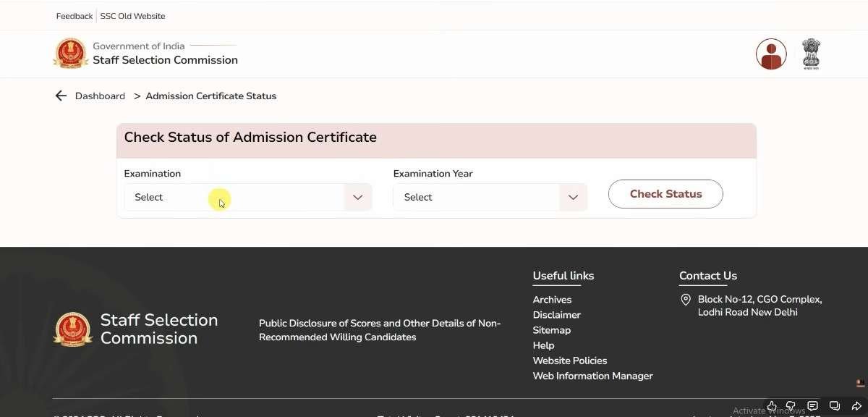
Task: Click the chat bubbles icon
Action: click(x=835, y=406)
